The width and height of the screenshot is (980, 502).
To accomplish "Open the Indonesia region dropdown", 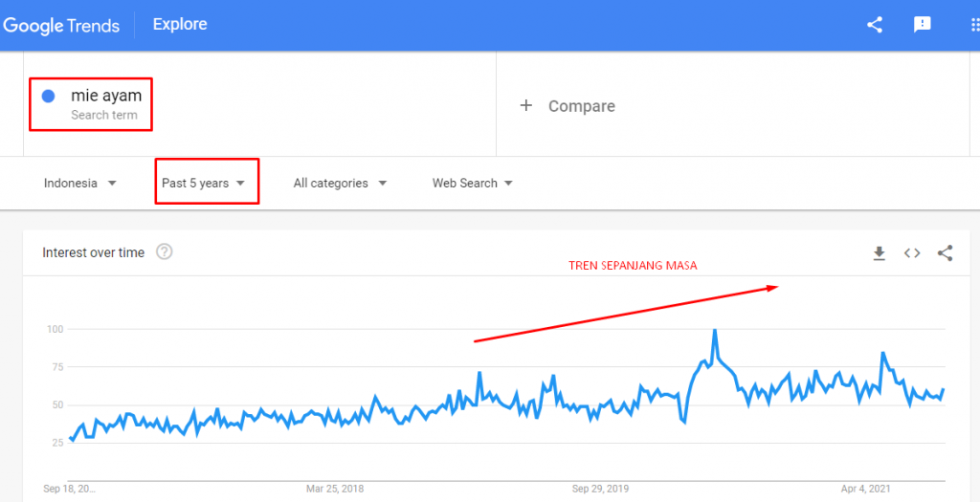I will (80, 183).
